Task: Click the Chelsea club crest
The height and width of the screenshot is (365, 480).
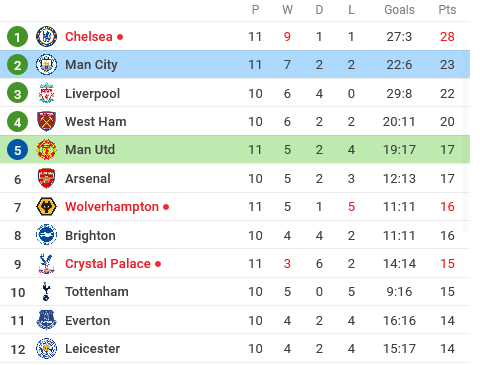Action: (x=46, y=36)
